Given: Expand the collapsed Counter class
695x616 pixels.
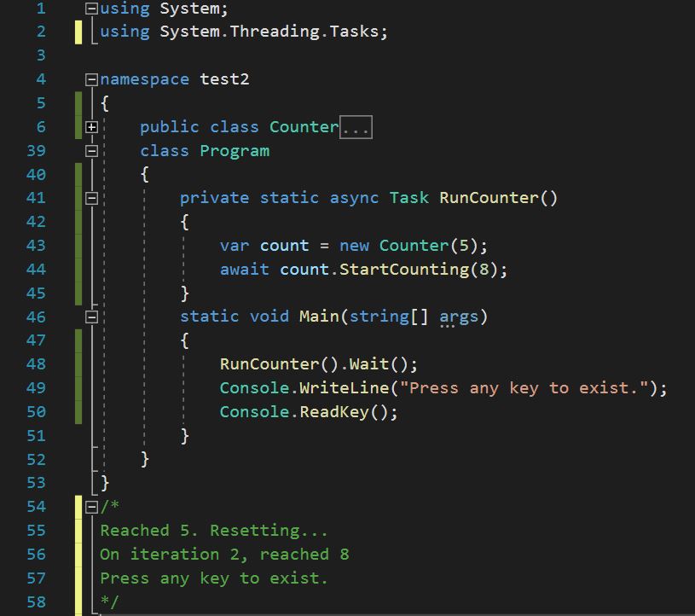Looking at the screenshot, I should (x=91, y=127).
